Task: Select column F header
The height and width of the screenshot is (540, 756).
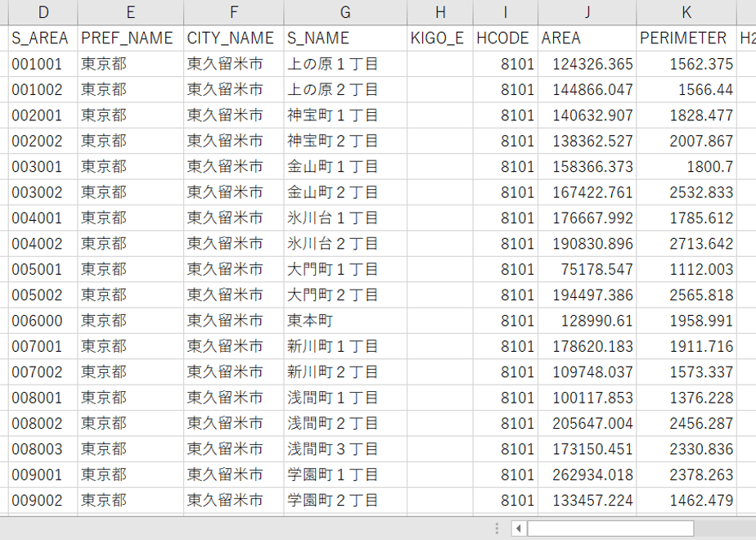Action: [234, 12]
